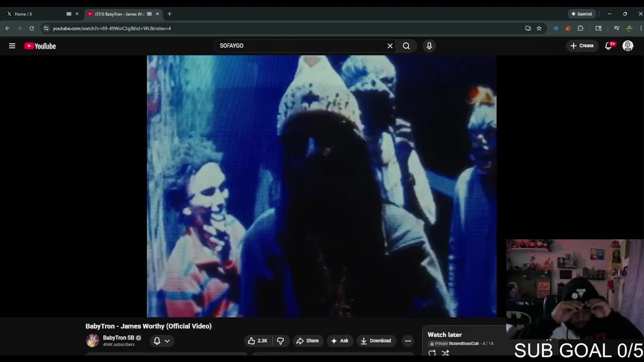Image resolution: width=644 pixels, height=362 pixels.
Task: Click the verified badge beside BabyTron SB
Action: (138, 338)
